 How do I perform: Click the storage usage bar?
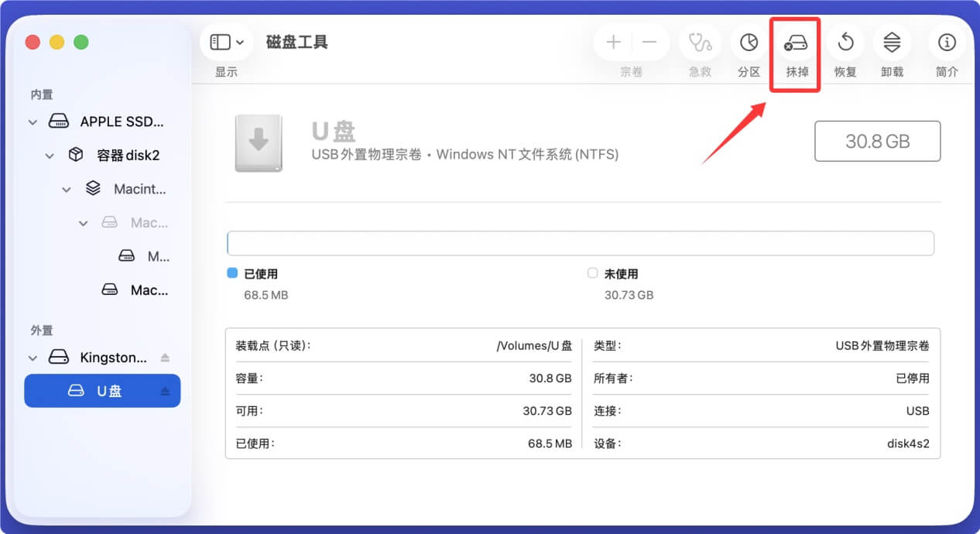point(581,242)
